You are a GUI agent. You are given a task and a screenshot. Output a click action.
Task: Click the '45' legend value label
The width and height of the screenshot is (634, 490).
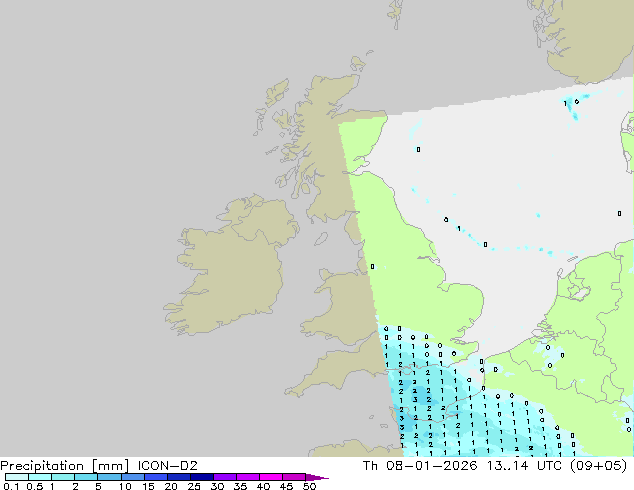click(x=286, y=486)
